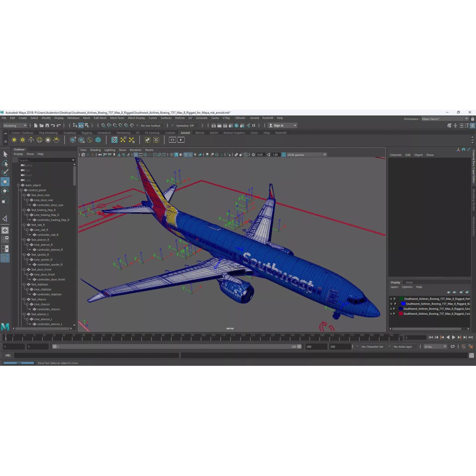This screenshot has height=476, width=476.
Task: Open Arnold curve collector shelf icon
Action: click(x=90, y=140)
